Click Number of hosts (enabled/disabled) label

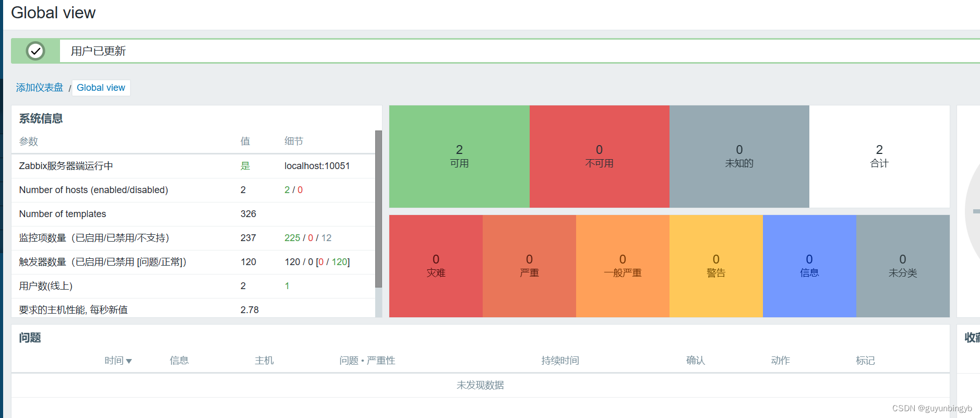click(x=93, y=190)
